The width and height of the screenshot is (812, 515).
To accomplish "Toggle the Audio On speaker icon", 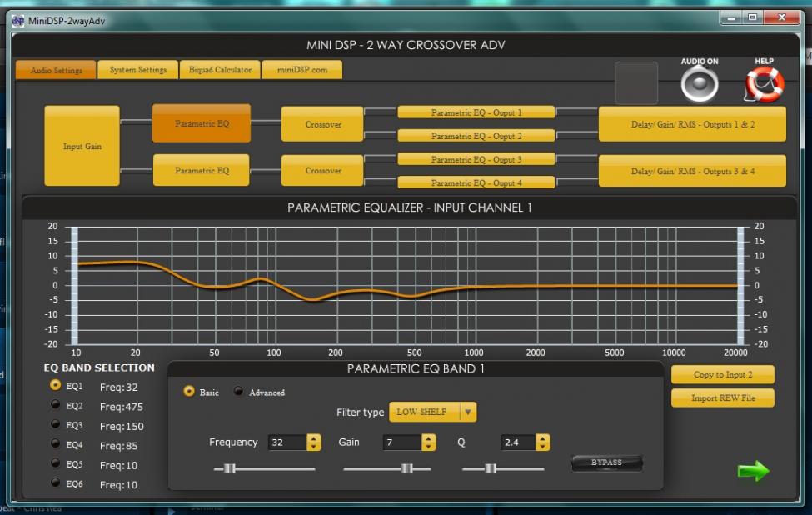I will 699,84.
